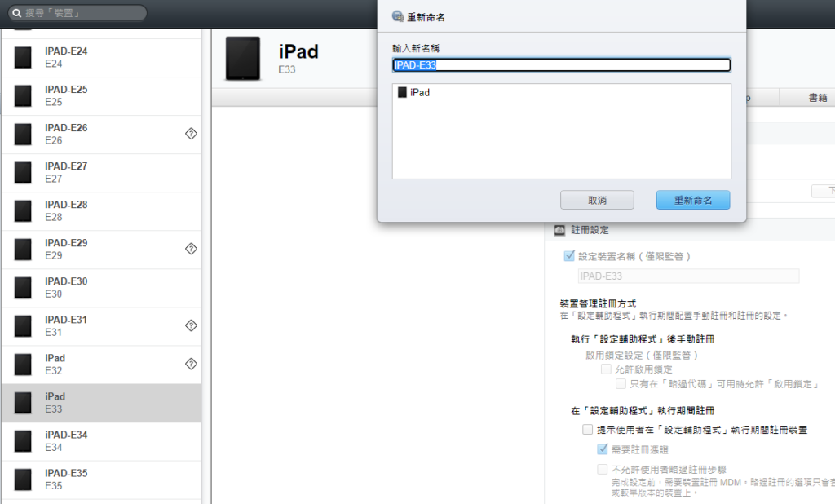The width and height of the screenshot is (835, 504).
Task: Click the E32 iPad device thumbnail icon
Action: point(22,365)
